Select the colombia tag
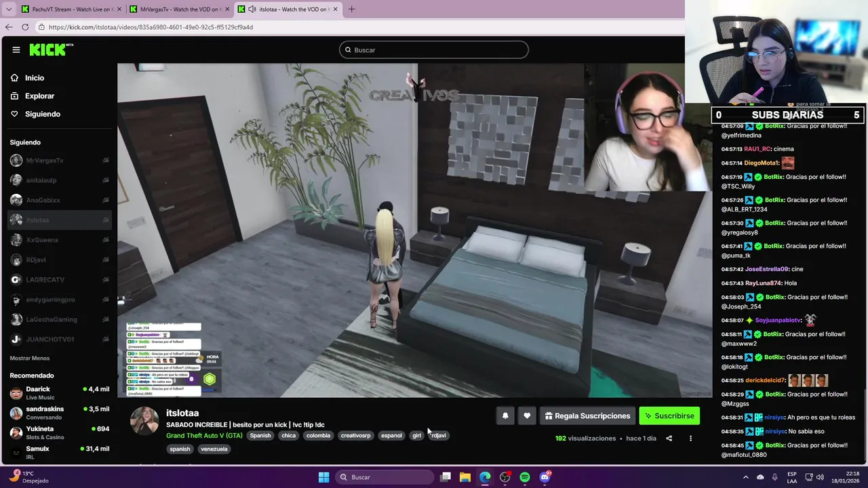 [x=318, y=436]
